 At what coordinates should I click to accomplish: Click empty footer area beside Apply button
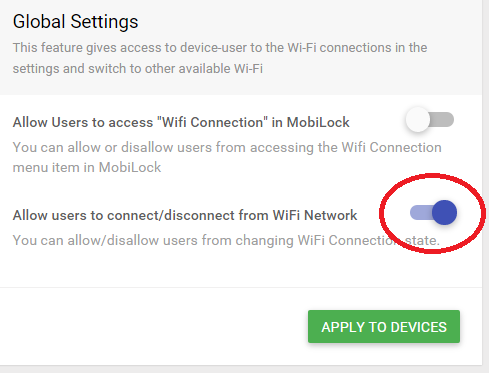click(150, 327)
